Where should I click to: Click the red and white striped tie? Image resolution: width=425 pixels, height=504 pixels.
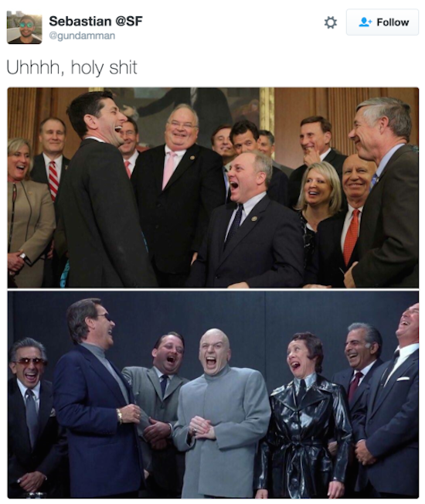tap(53, 180)
